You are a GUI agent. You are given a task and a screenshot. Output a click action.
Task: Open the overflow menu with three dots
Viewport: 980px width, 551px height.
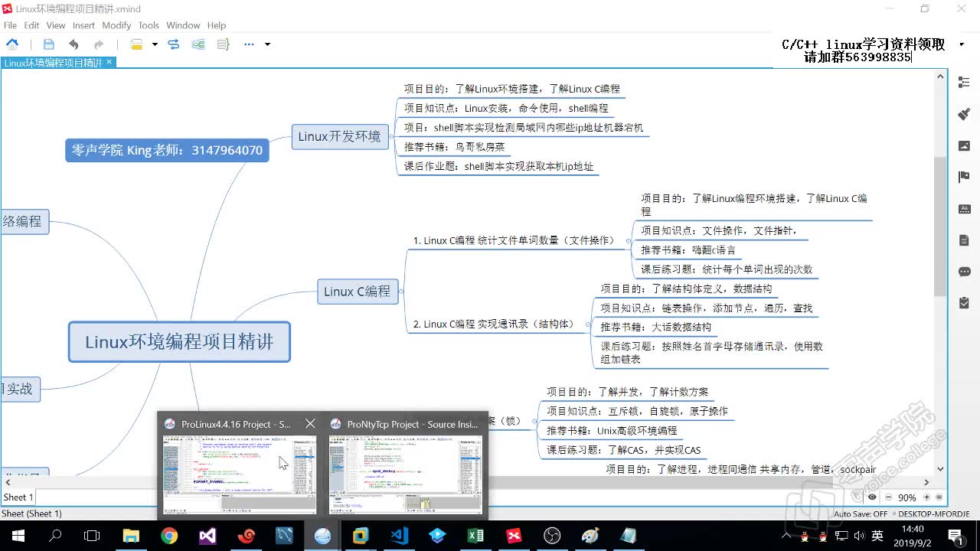(x=249, y=44)
